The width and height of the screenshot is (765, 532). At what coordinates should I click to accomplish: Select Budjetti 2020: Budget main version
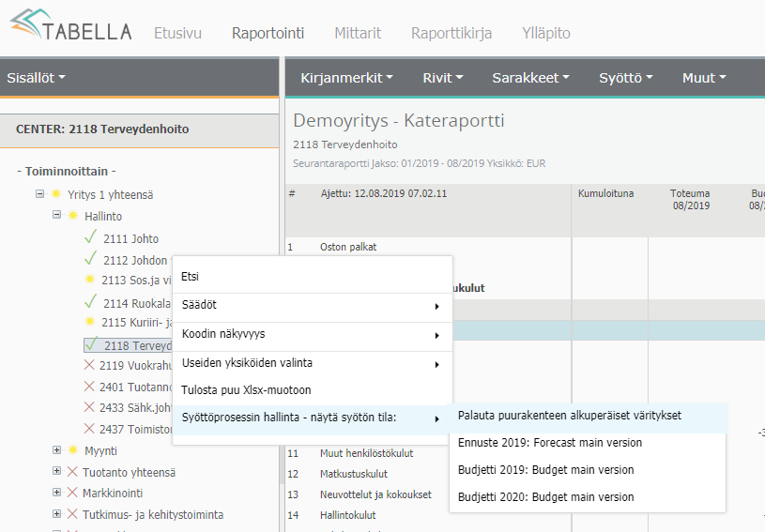tap(545, 497)
